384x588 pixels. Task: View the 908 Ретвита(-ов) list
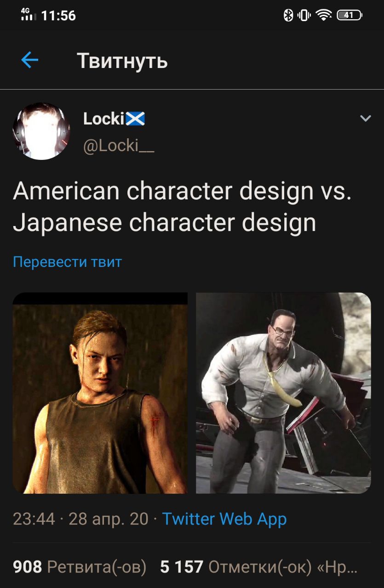[80, 567]
